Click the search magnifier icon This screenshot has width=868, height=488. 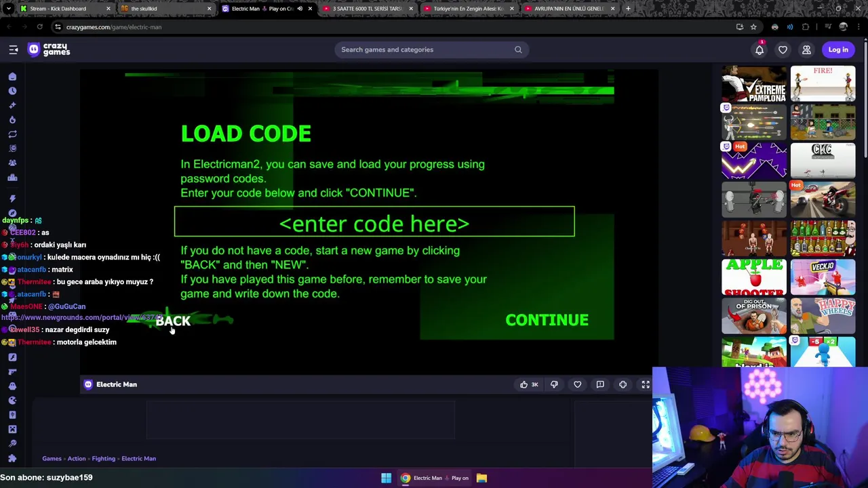click(518, 49)
